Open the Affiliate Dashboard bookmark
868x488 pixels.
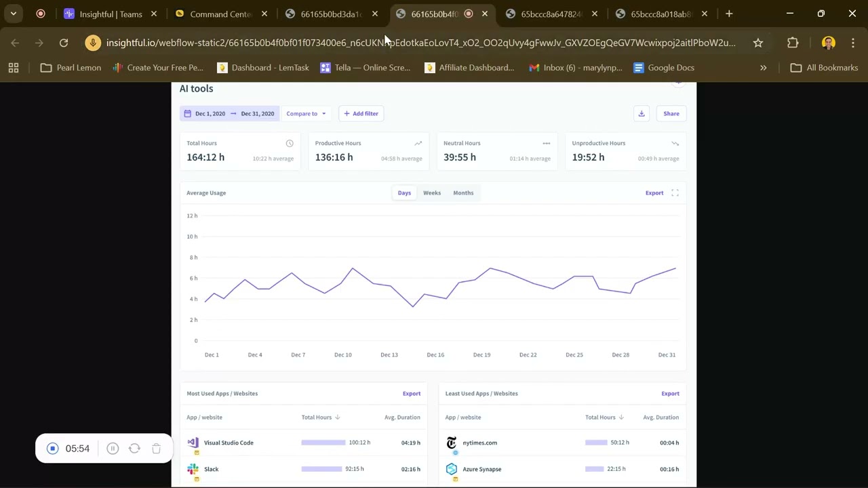[x=469, y=68]
